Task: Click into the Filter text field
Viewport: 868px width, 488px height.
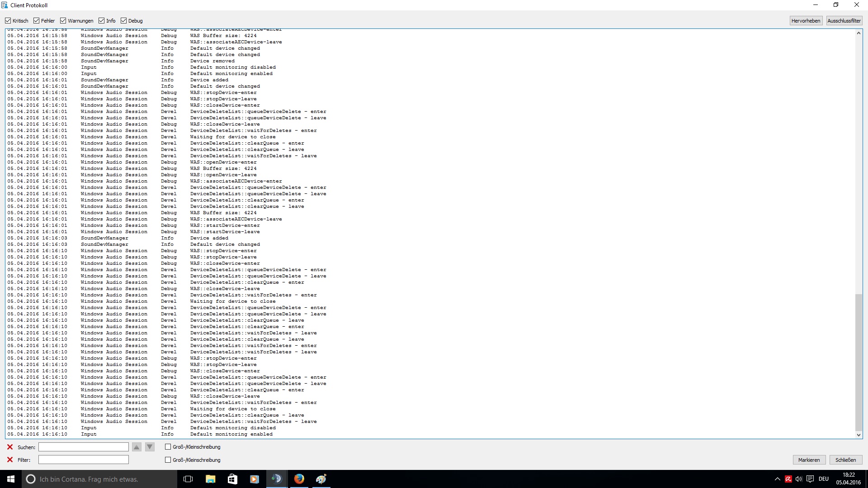Action: click(84, 460)
